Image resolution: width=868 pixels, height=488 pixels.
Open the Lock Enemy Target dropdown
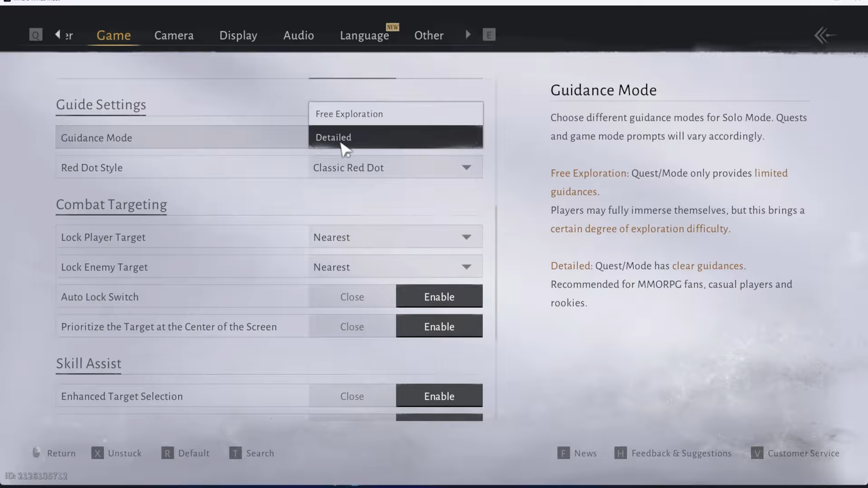coord(466,267)
